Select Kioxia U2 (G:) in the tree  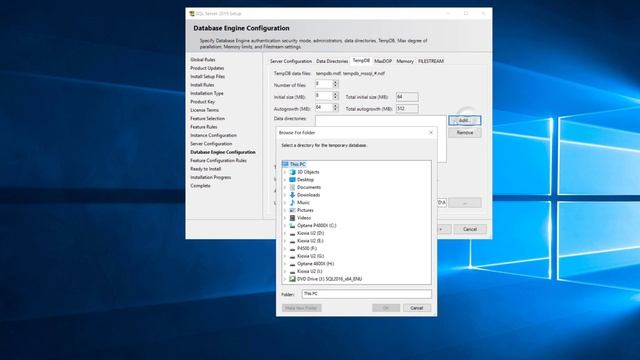pyautogui.click(x=311, y=256)
